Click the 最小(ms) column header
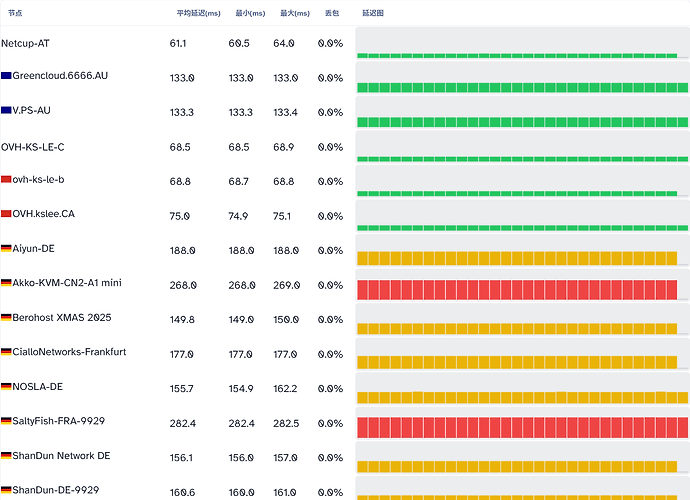 (250, 13)
